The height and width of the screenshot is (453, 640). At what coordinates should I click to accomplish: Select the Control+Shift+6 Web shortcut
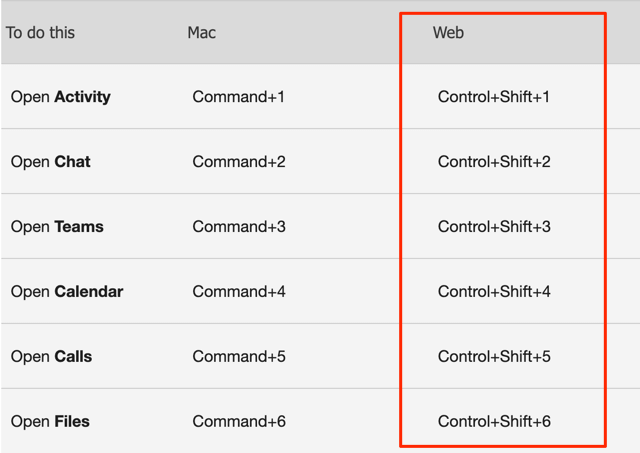494,422
